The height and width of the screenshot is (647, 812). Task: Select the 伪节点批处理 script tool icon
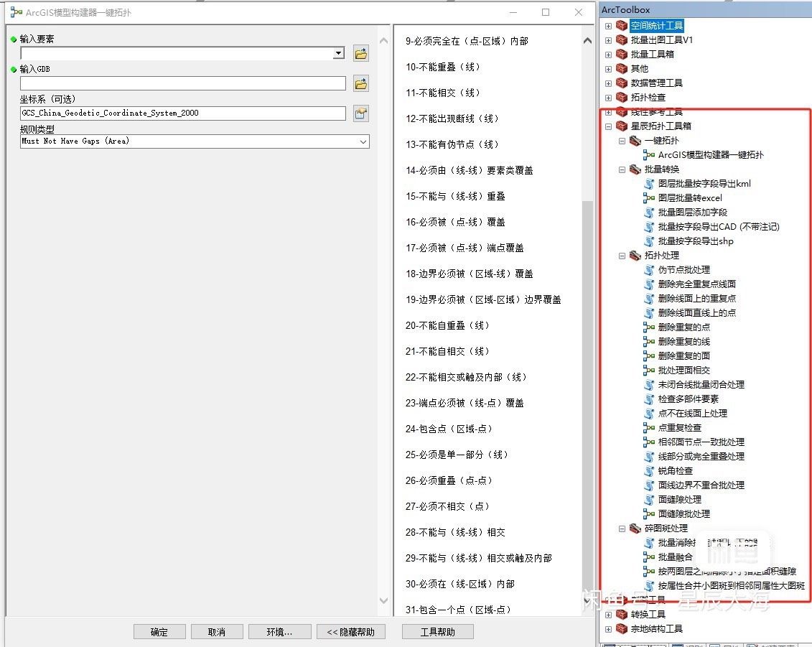pos(649,270)
